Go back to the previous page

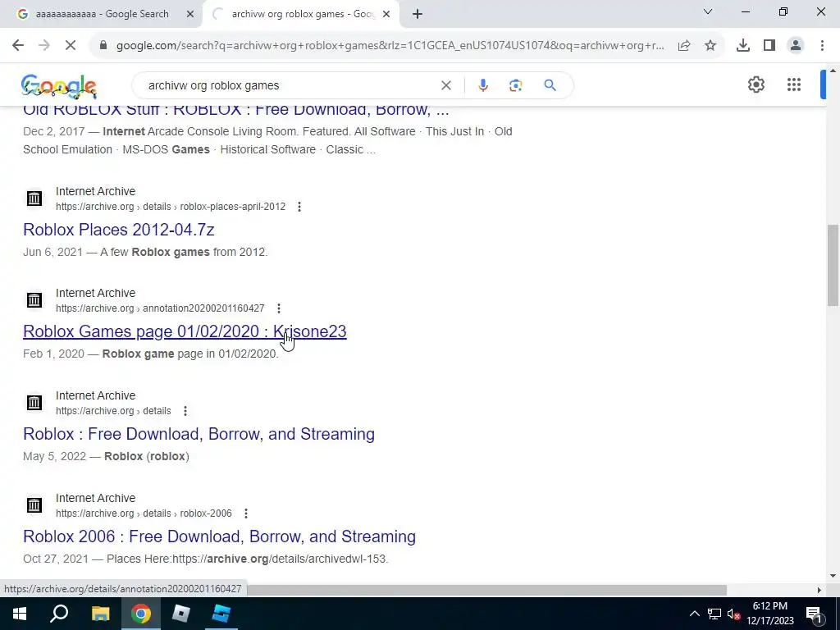click(x=18, y=46)
